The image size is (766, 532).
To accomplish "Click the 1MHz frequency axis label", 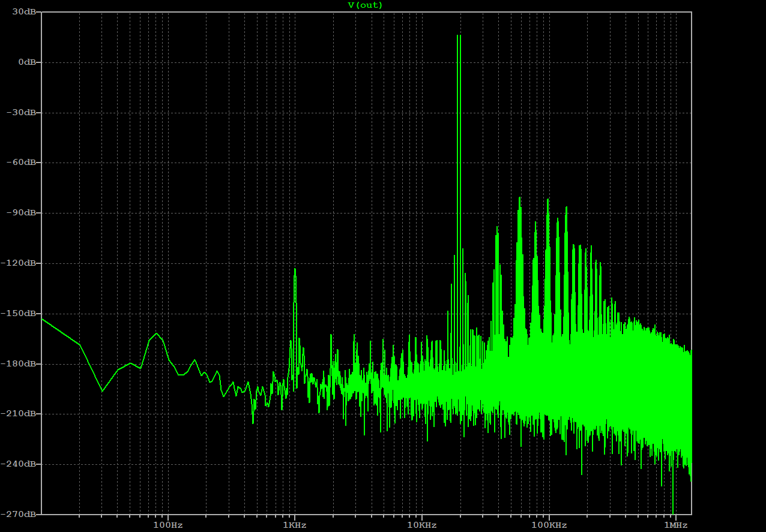I will [x=675, y=525].
